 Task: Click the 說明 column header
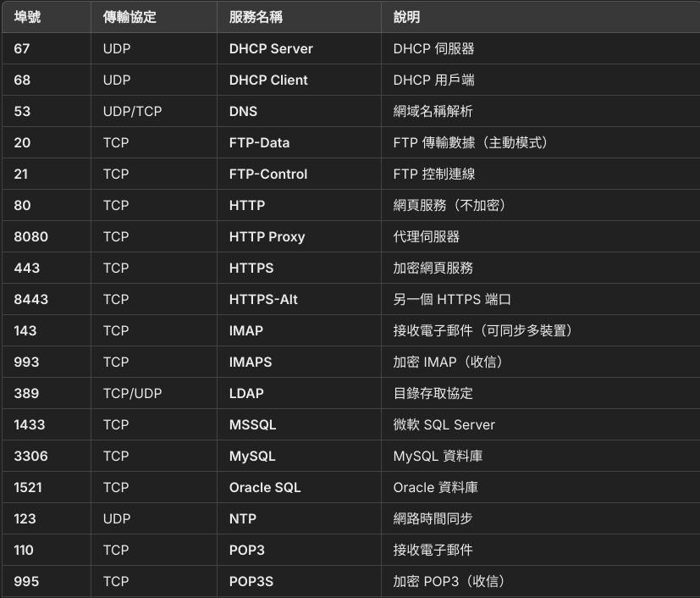coord(406,17)
